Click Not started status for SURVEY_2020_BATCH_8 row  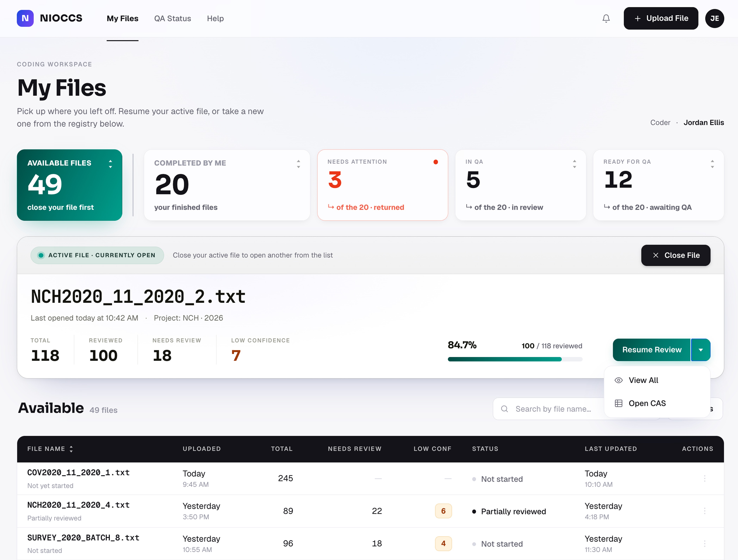[497, 544]
